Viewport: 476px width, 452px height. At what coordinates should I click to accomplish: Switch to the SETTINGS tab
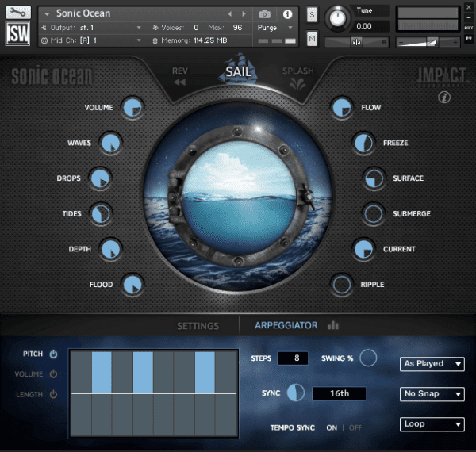tap(198, 326)
